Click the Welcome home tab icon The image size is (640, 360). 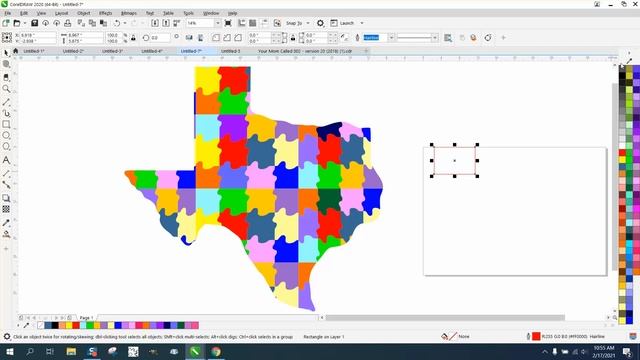click(x=16, y=51)
